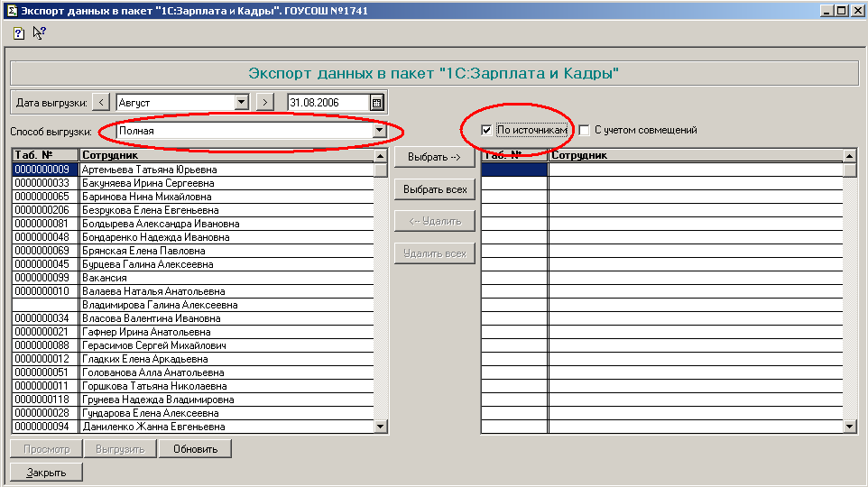Open 'Способ выгрузки' dropdown list

[379, 131]
